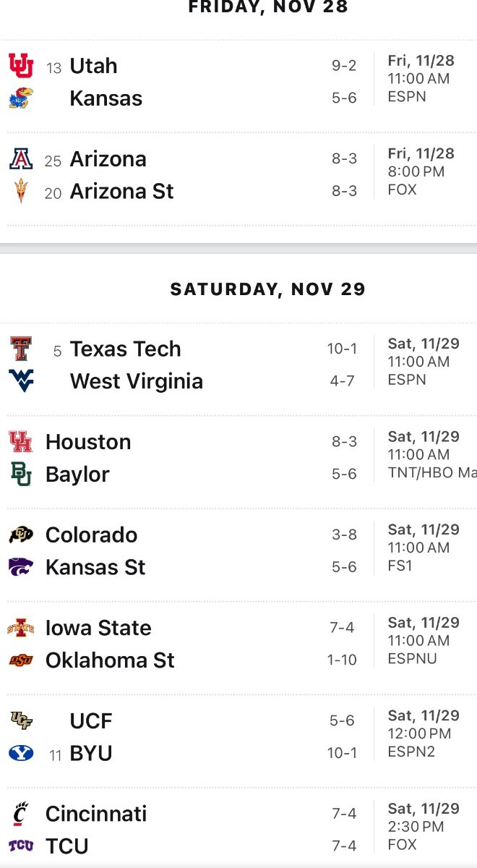Select the Oklahoma State logo
Image resolution: width=477 pixels, height=868 pixels.
pos(21,660)
